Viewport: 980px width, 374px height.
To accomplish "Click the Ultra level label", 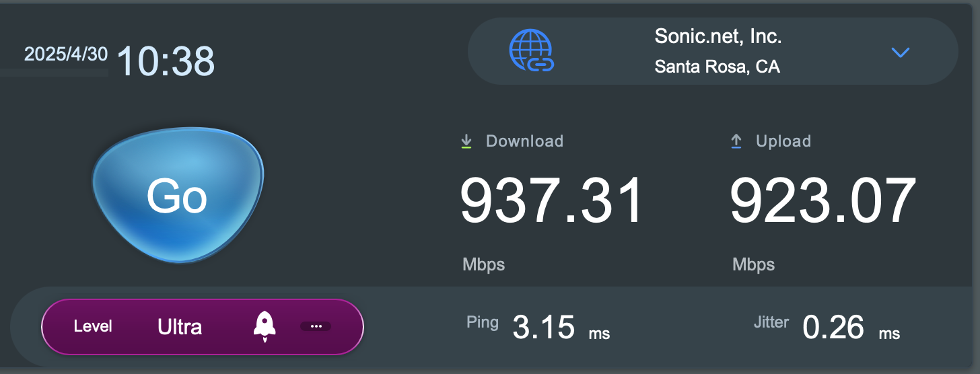I will tap(180, 327).
